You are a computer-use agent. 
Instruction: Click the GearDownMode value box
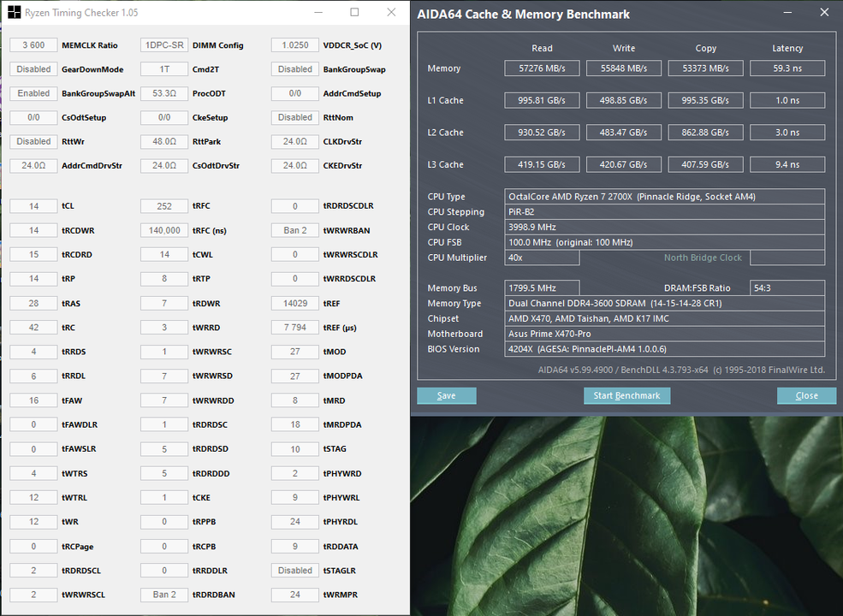33,69
